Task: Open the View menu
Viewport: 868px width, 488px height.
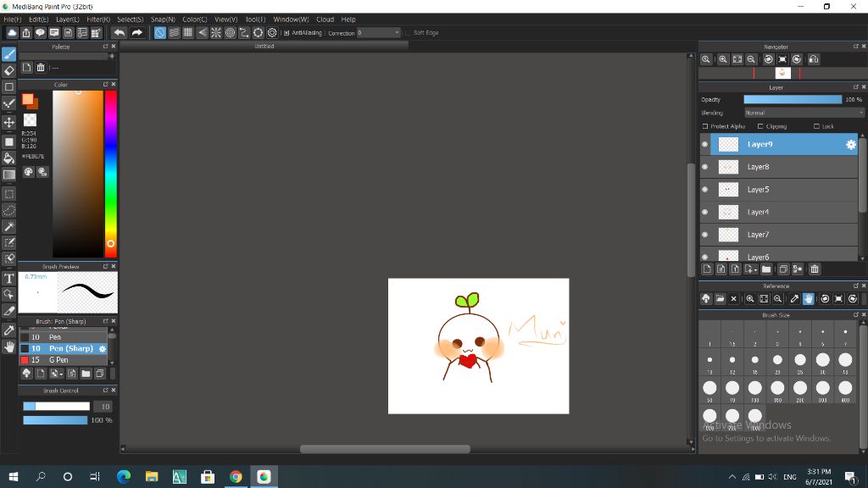Action: pos(225,19)
